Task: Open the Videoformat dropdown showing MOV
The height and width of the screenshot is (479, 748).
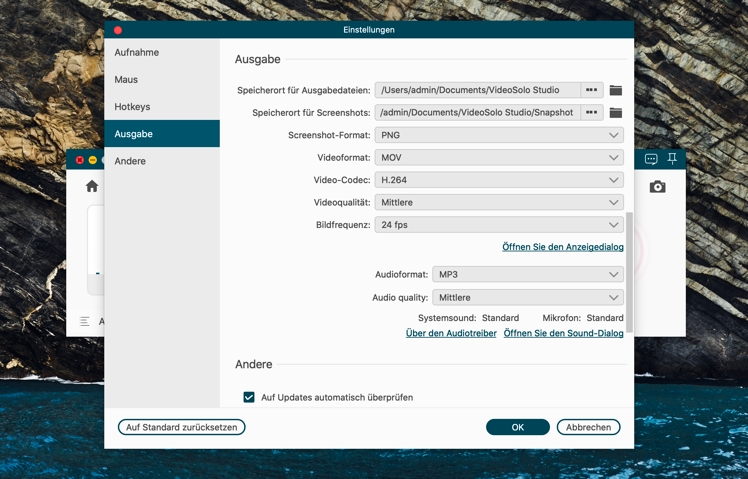Action: (498, 158)
